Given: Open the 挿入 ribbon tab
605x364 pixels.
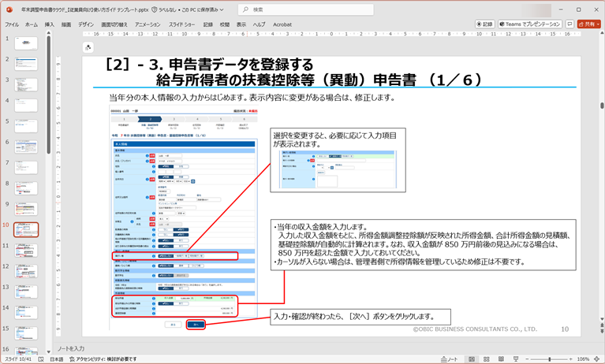Looking at the screenshot, I should [50, 24].
